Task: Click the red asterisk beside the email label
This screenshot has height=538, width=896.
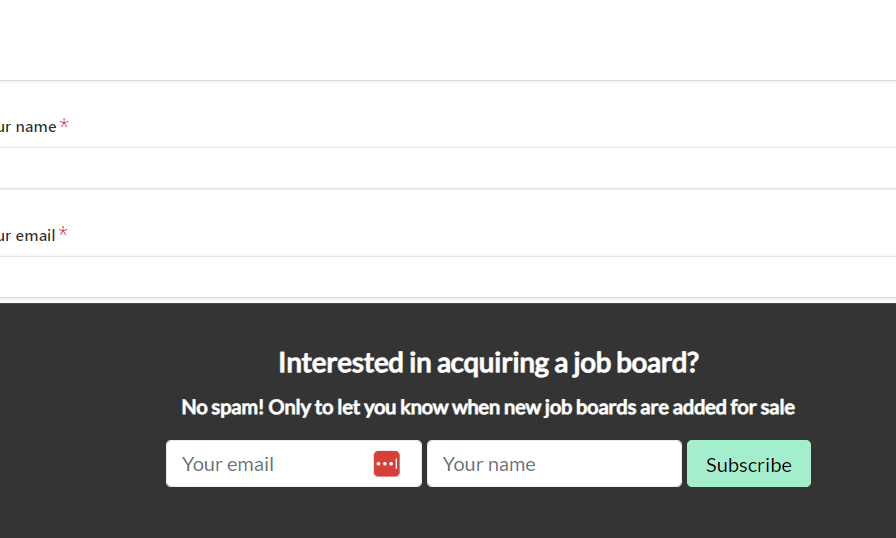Action: [x=63, y=234]
